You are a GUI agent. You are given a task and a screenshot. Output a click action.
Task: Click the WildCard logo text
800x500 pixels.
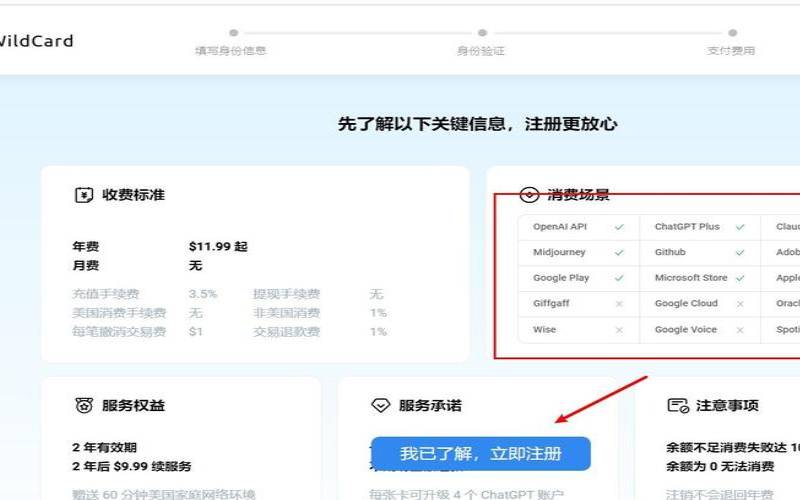click(35, 41)
